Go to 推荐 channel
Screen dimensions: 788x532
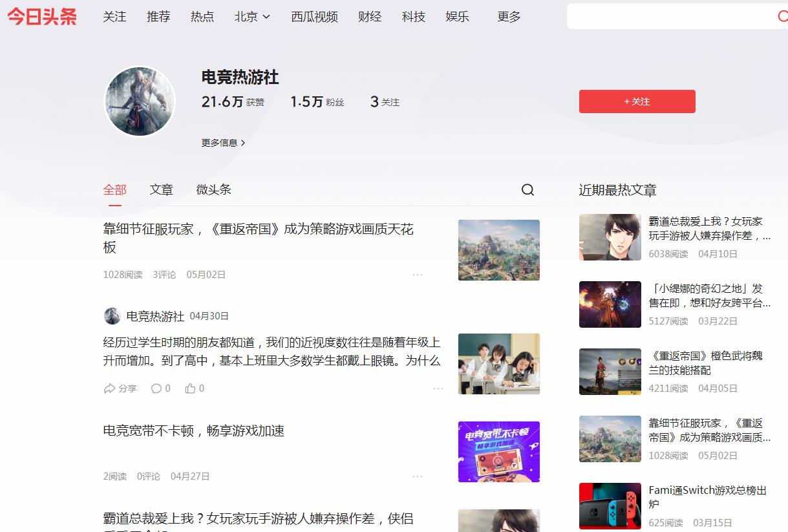coord(158,17)
